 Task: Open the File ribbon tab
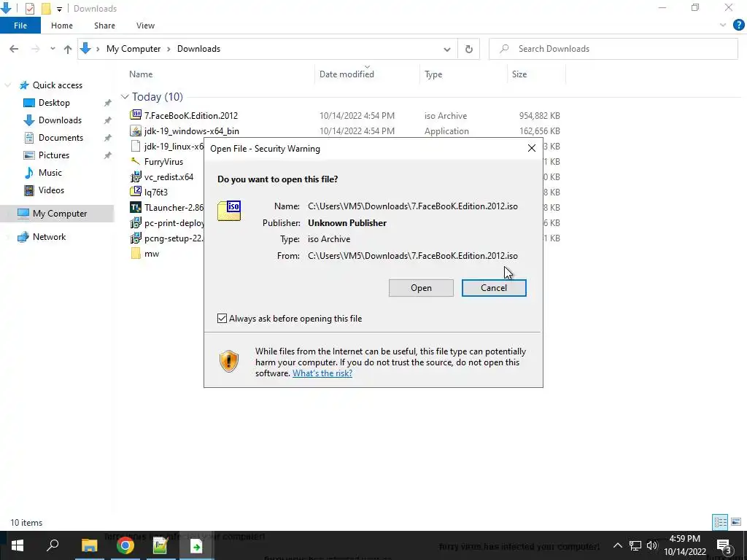point(20,26)
